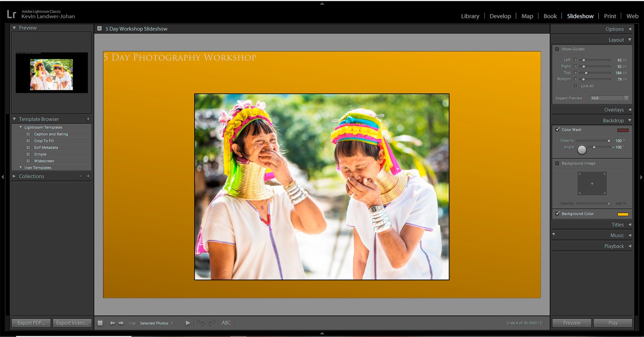Click the add new template plus icon

pos(88,119)
